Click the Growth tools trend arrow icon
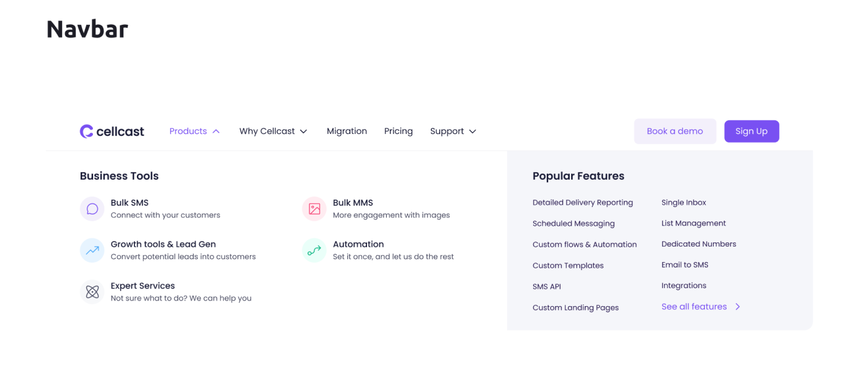The image size is (868, 370). point(92,250)
